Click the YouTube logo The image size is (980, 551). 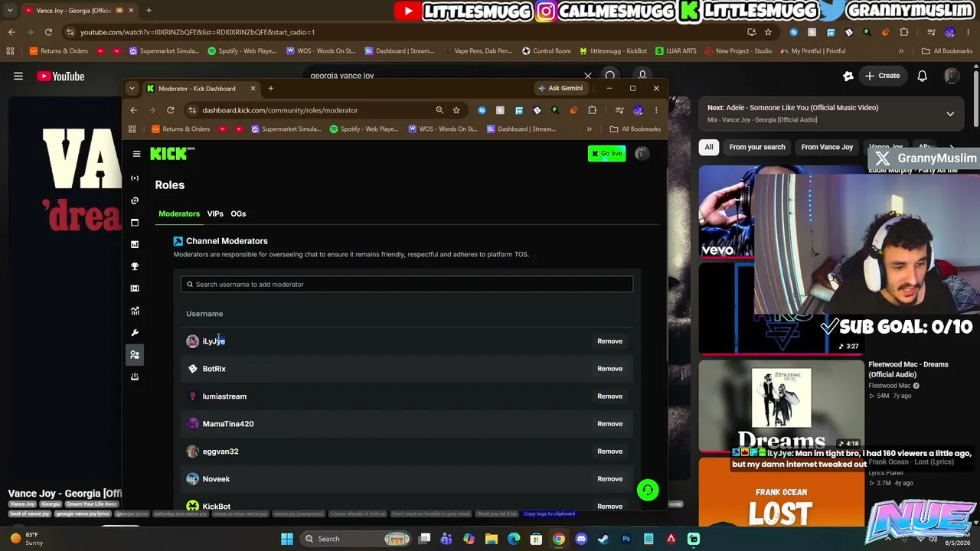tap(60, 76)
